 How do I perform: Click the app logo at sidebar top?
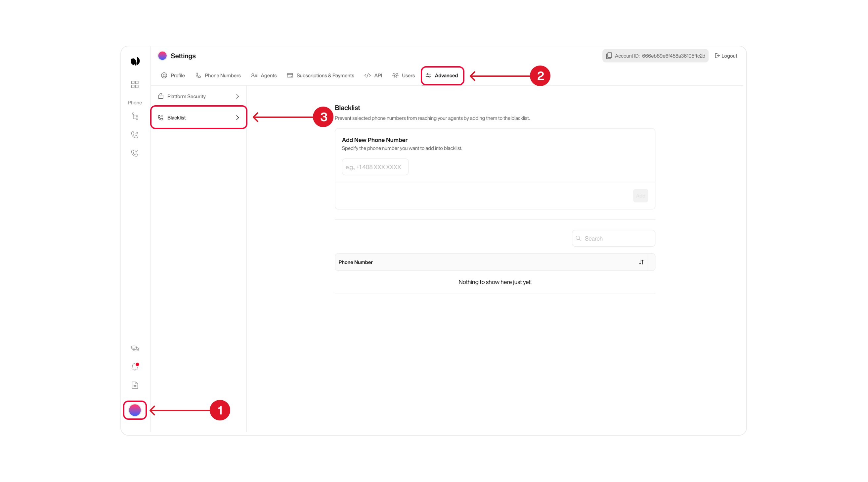[135, 60]
